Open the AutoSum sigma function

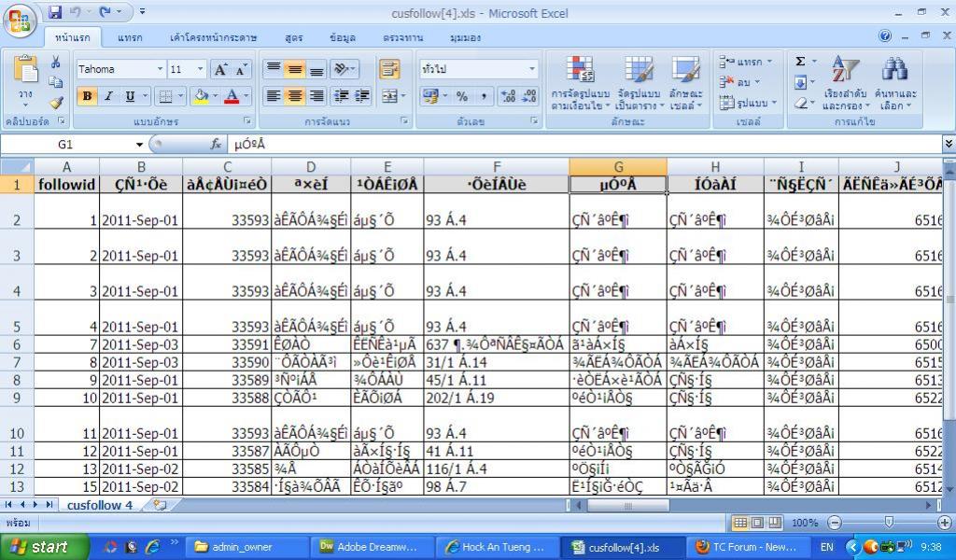coord(800,62)
